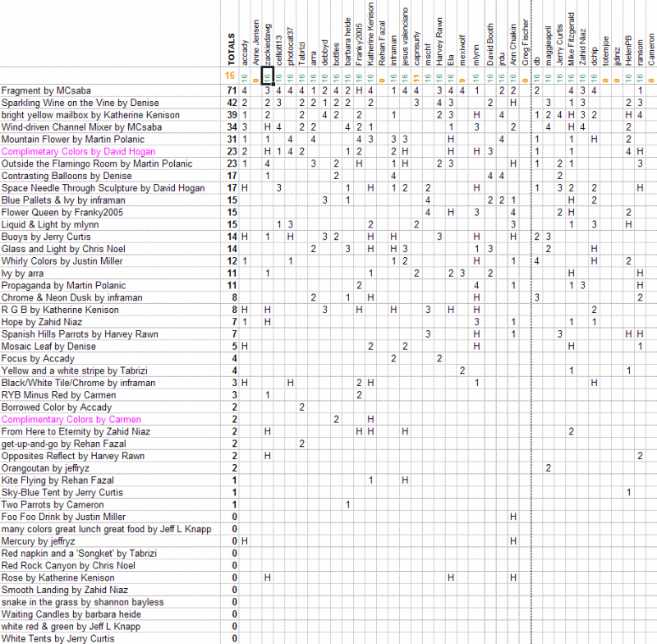
Task: Select 'Black/White Tile/Chrome by inframan'
Action: (x=78, y=383)
